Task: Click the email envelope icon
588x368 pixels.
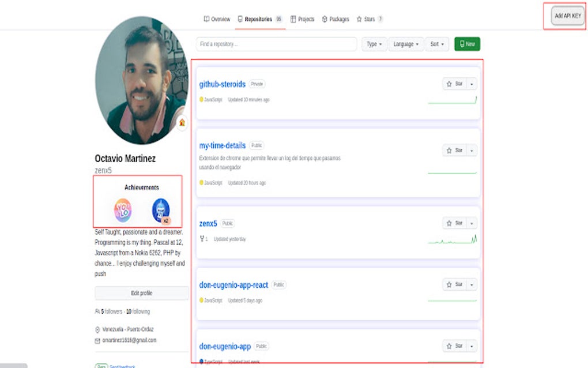Action: tap(98, 340)
